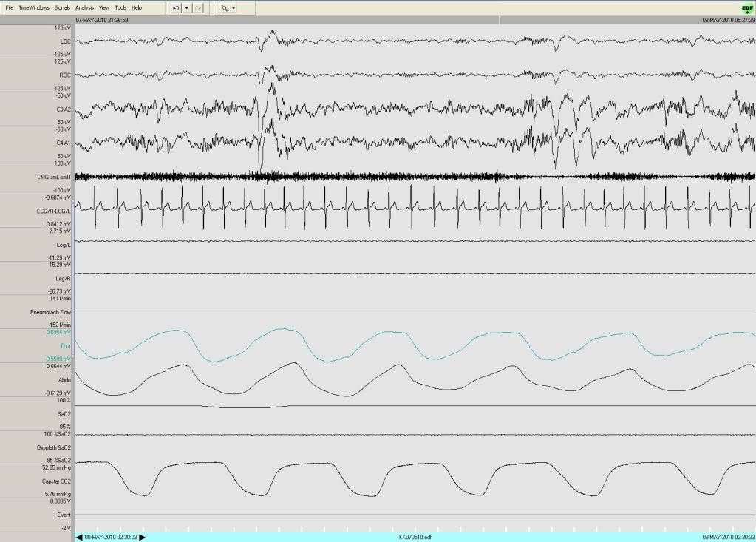
Task: Open the Help menu
Action: 137,7
